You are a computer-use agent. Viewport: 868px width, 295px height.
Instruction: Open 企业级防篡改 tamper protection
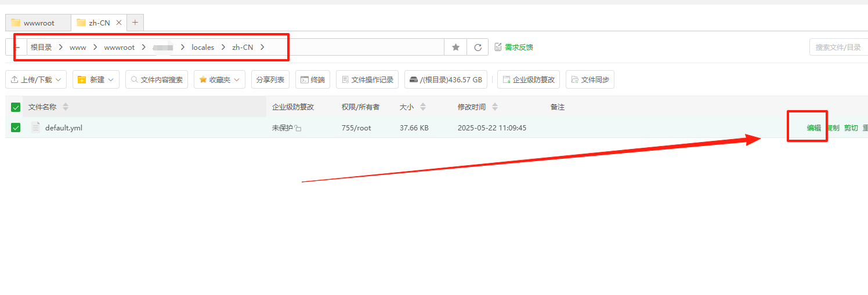[x=528, y=80]
